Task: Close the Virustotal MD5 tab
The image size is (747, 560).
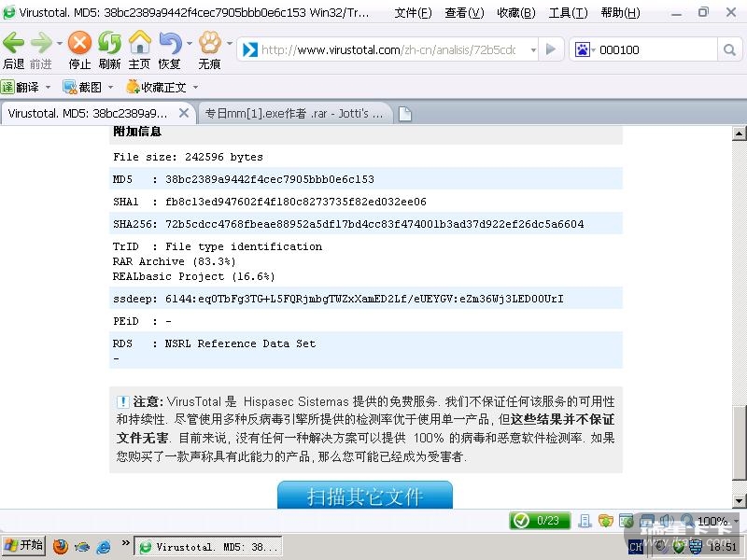Action: (184, 113)
